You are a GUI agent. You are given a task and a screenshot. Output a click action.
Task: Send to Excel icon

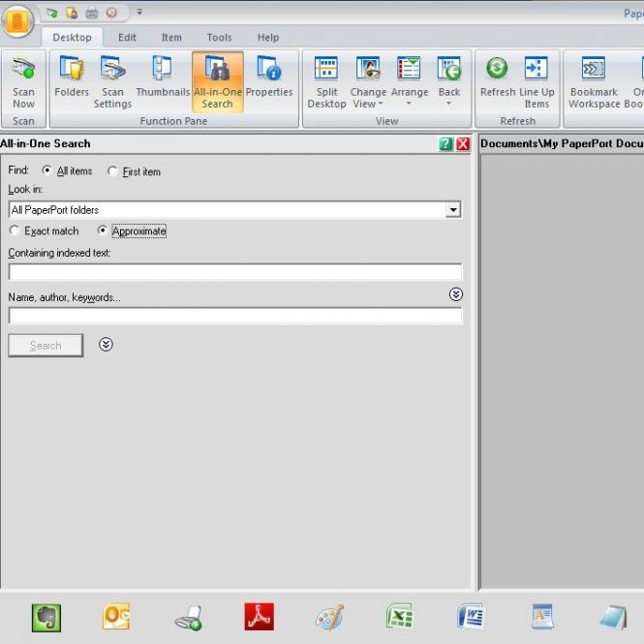(x=400, y=616)
